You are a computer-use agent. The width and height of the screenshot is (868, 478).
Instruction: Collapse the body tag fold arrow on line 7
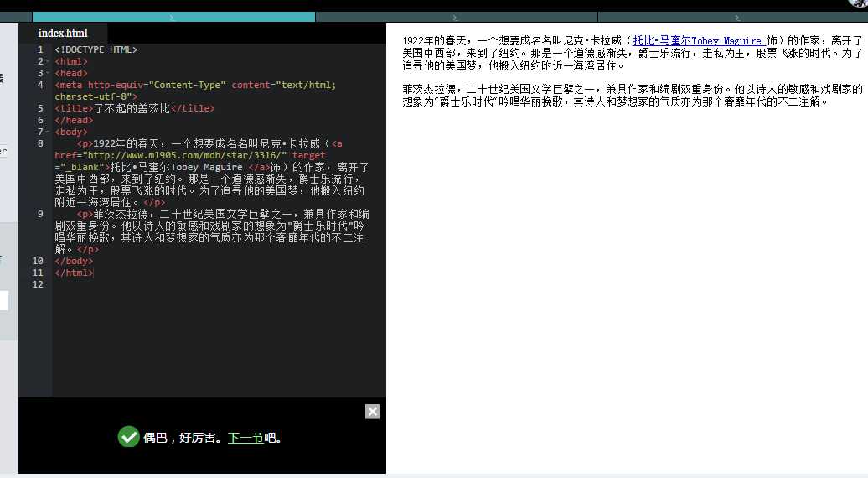[x=48, y=132]
